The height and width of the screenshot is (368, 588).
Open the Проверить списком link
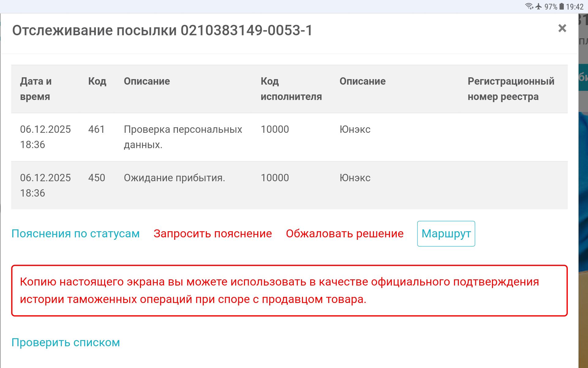66,343
